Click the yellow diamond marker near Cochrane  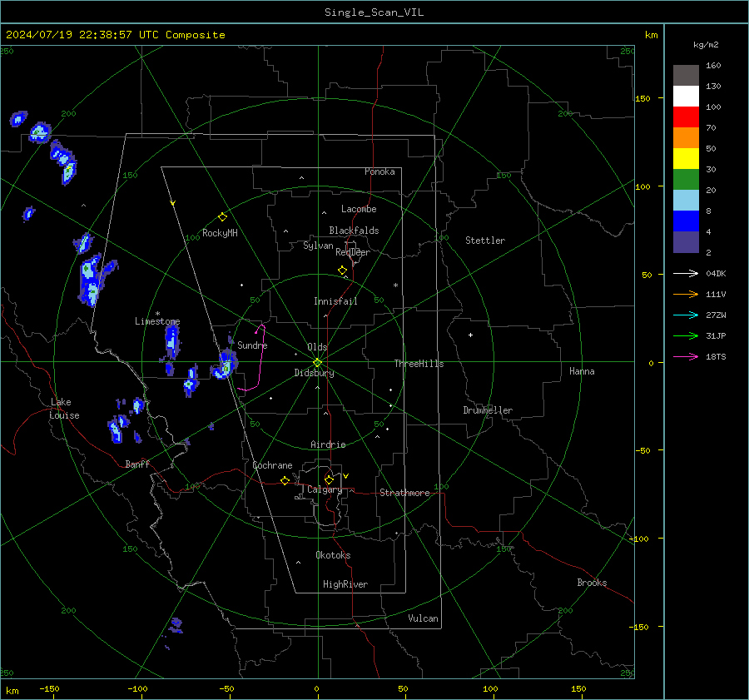point(285,481)
